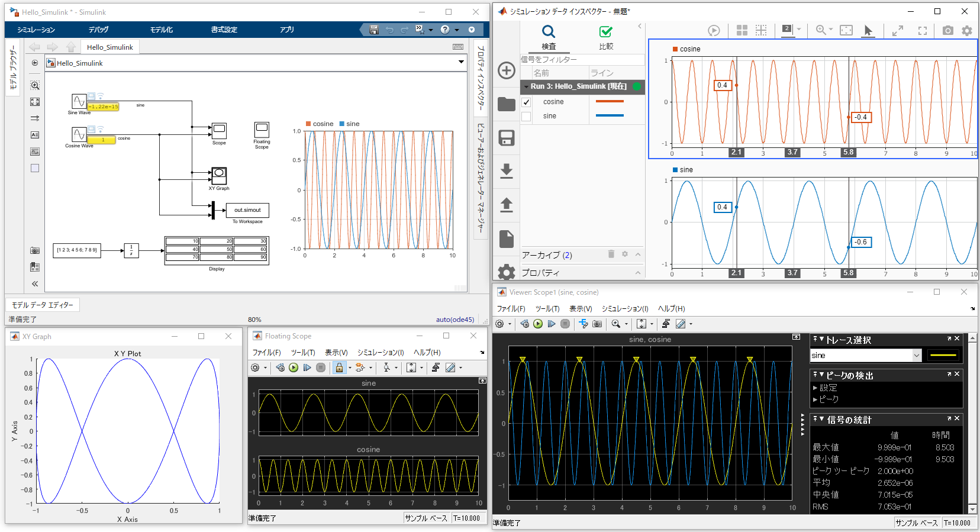Switch to the 比較 compare button
980x532 pixels.
point(605,37)
